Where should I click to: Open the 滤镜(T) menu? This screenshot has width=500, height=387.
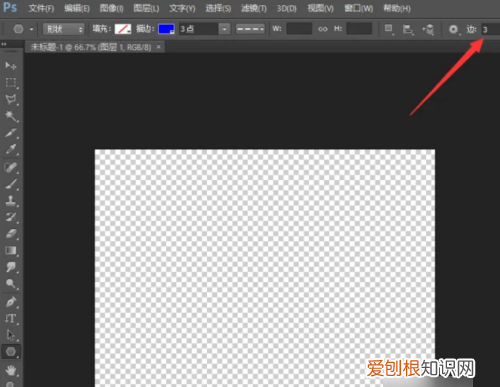pyautogui.click(x=254, y=8)
